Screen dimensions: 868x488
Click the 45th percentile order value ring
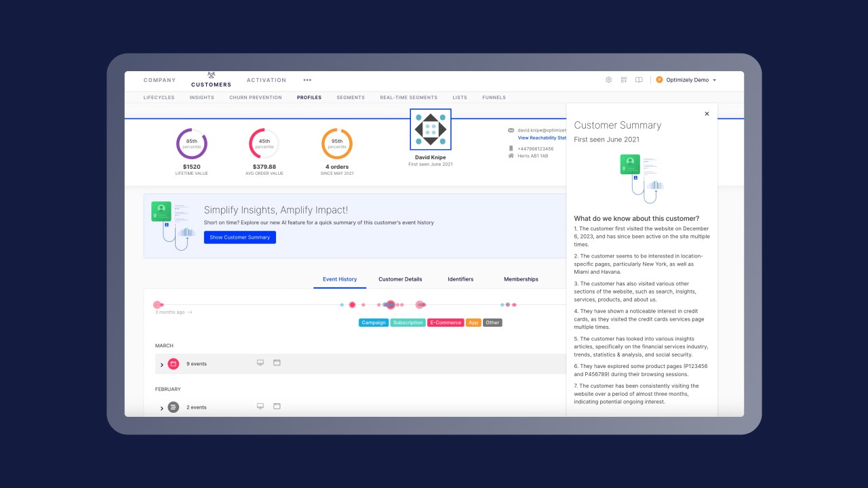264,144
